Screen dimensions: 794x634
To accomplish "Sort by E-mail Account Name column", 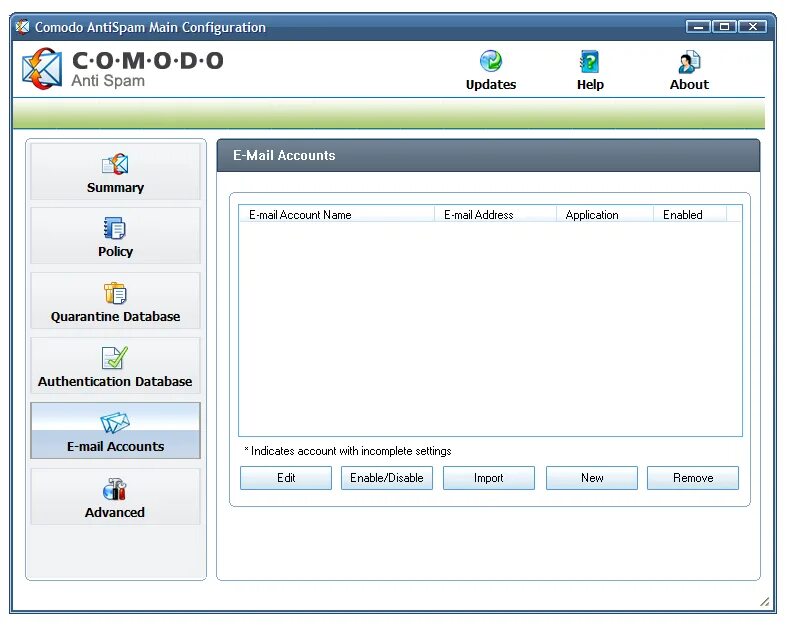I will (x=337, y=214).
